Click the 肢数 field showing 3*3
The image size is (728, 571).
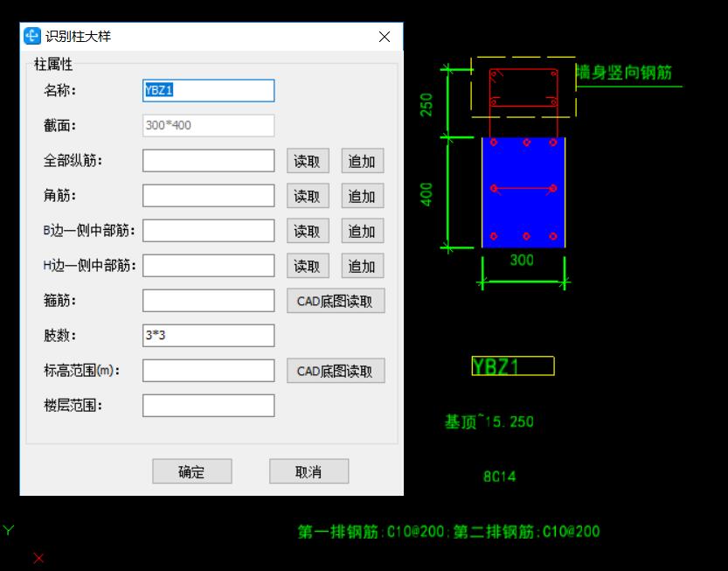pyautogui.click(x=209, y=336)
